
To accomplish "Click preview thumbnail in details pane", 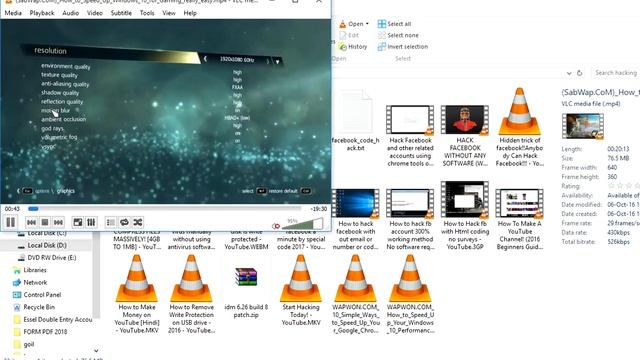I will (582, 126).
